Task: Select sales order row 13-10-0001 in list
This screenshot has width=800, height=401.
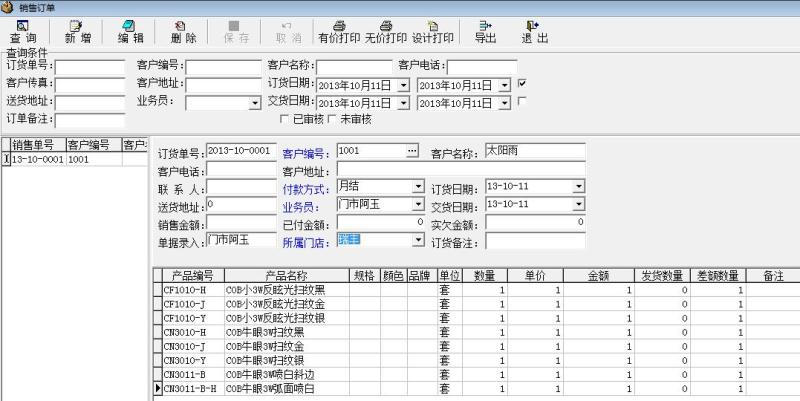Action: pyautogui.click(x=37, y=159)
